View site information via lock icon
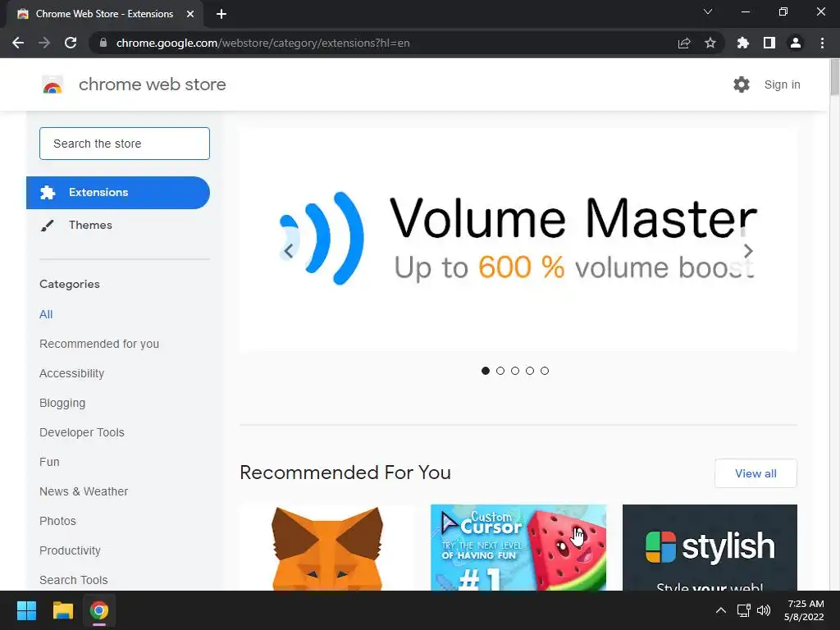Viewport: 840px width, 630px height. click(103, 43)
